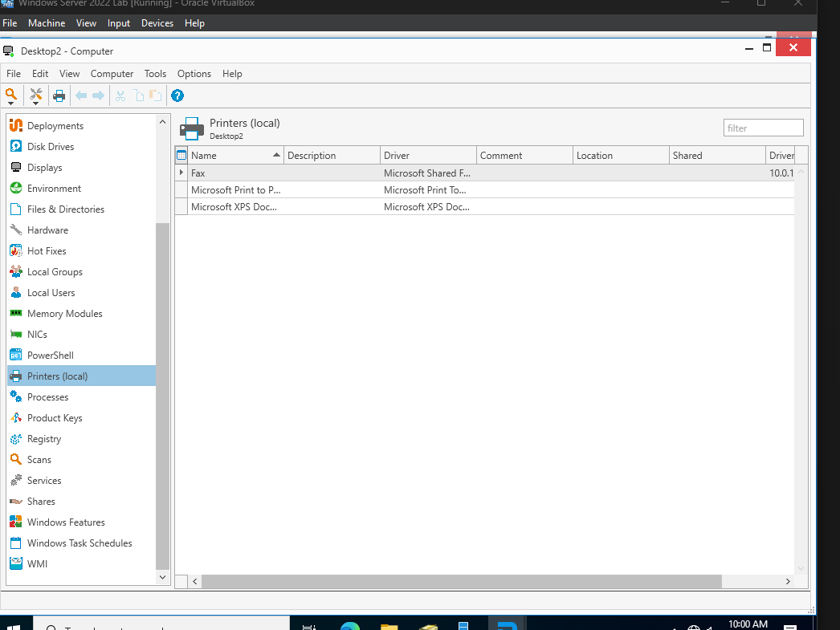The image size is (840, 630).
Task: Open the Deployments sidebar icon
Action: [x=16, y=125]
